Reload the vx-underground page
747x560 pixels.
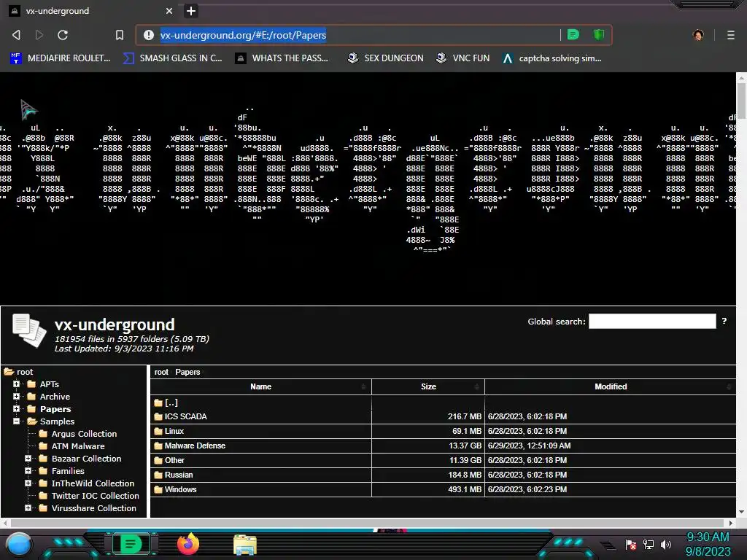[63, 35]
